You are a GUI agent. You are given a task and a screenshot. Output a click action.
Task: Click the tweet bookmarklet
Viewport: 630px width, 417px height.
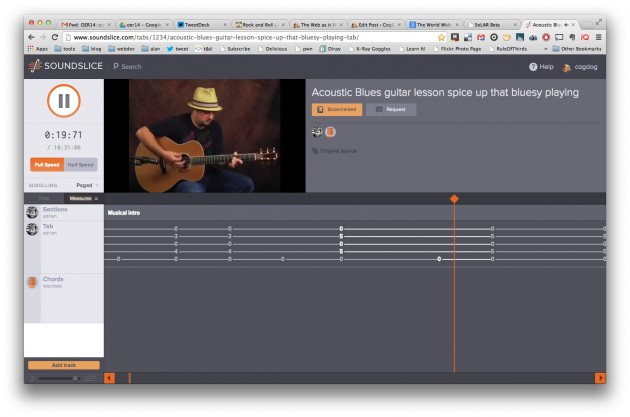pos(177,49)
